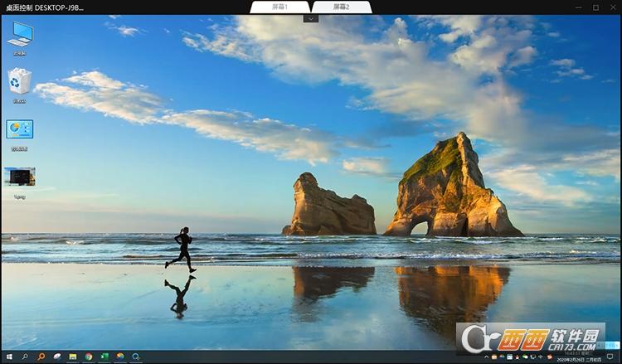This screenshot has height=364, width=622.
Task: Expand the toolbar chevron below the screen tabs
Action: click(311, 17)
